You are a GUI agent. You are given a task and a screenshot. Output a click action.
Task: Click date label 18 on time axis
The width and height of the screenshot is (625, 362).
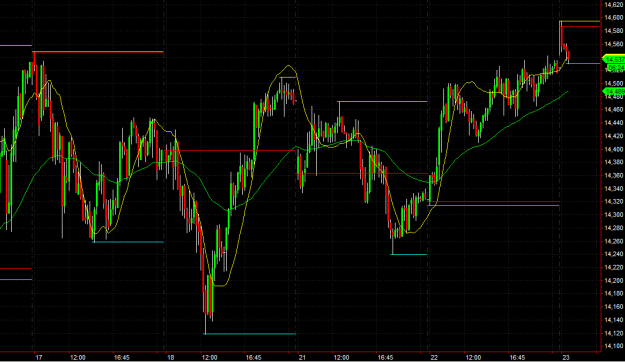coord(171,358)
